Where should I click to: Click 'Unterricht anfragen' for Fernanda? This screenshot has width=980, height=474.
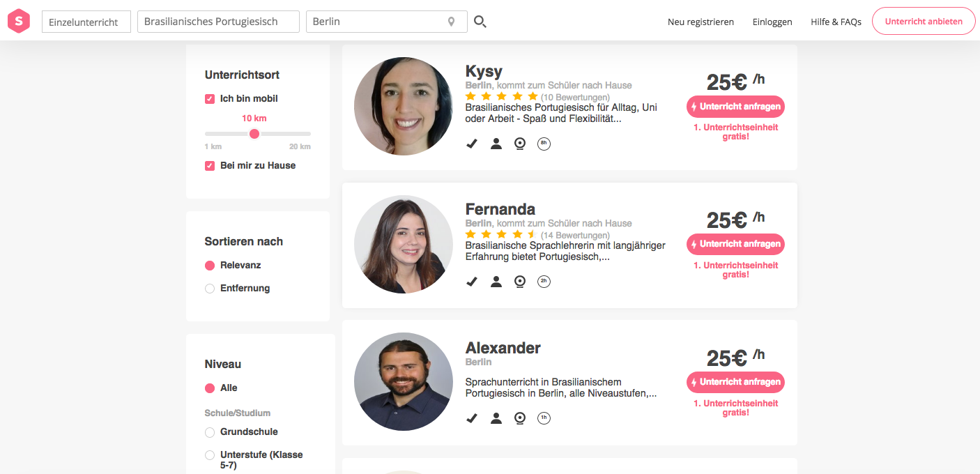735,244
